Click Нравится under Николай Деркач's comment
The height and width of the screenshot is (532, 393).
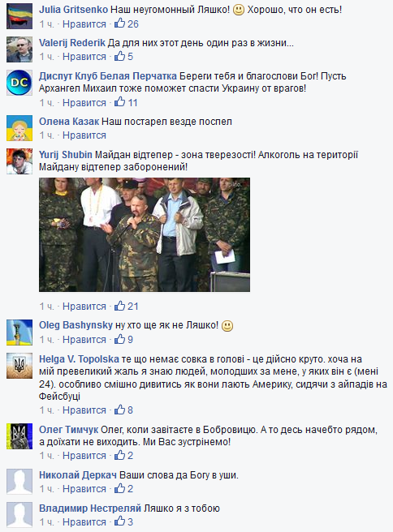point(84,489)
